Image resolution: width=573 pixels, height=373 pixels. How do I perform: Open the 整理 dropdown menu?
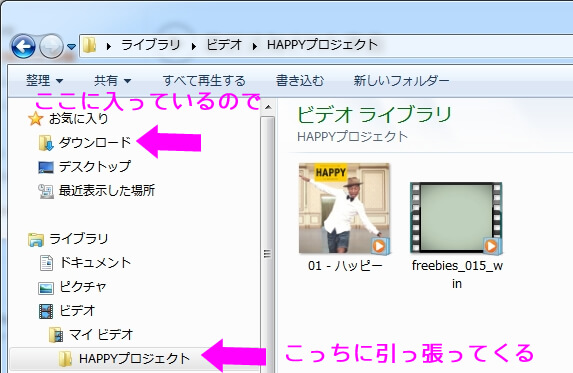pos(45,80)
